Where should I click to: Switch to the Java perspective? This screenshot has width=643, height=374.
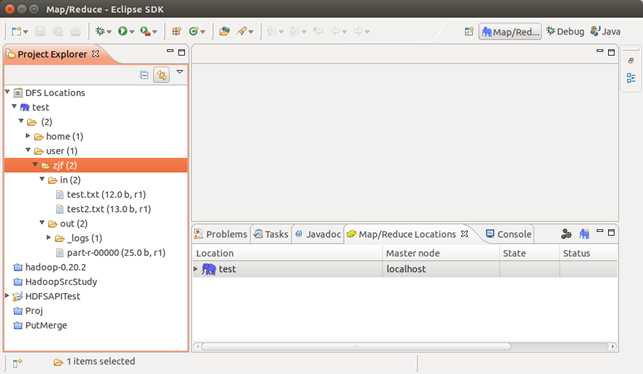(x=605, y=32)
